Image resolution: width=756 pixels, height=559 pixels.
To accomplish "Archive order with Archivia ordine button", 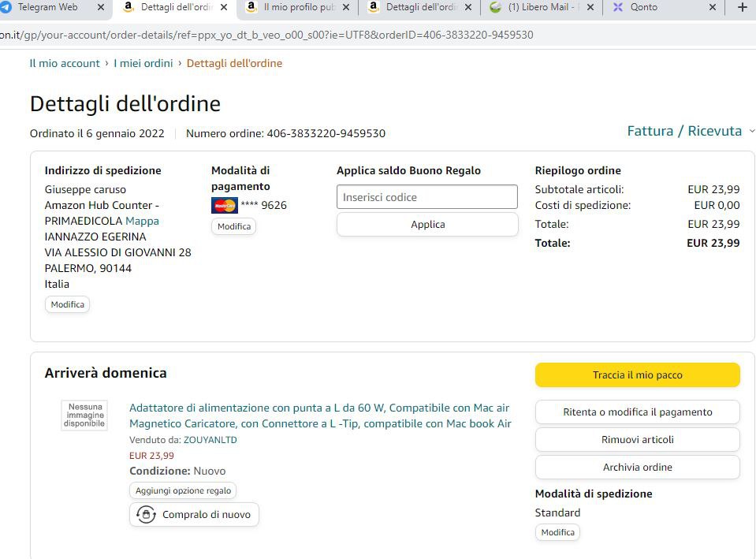I will click(x=637, y=467).
